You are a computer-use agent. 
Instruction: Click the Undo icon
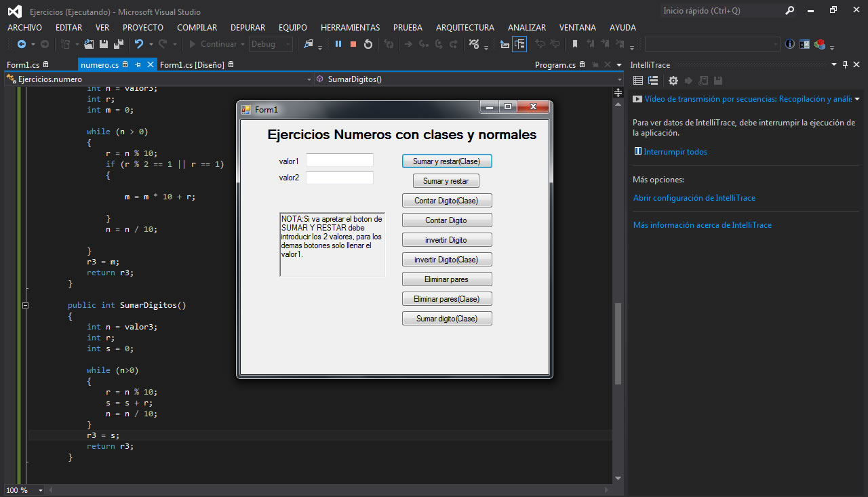pyautogui.click(x=139, y=44)
